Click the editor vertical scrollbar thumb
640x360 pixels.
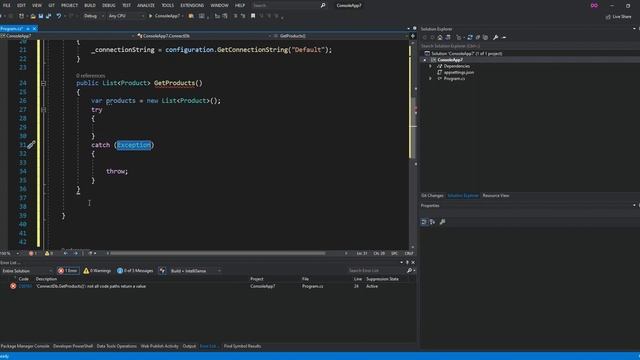413,127
